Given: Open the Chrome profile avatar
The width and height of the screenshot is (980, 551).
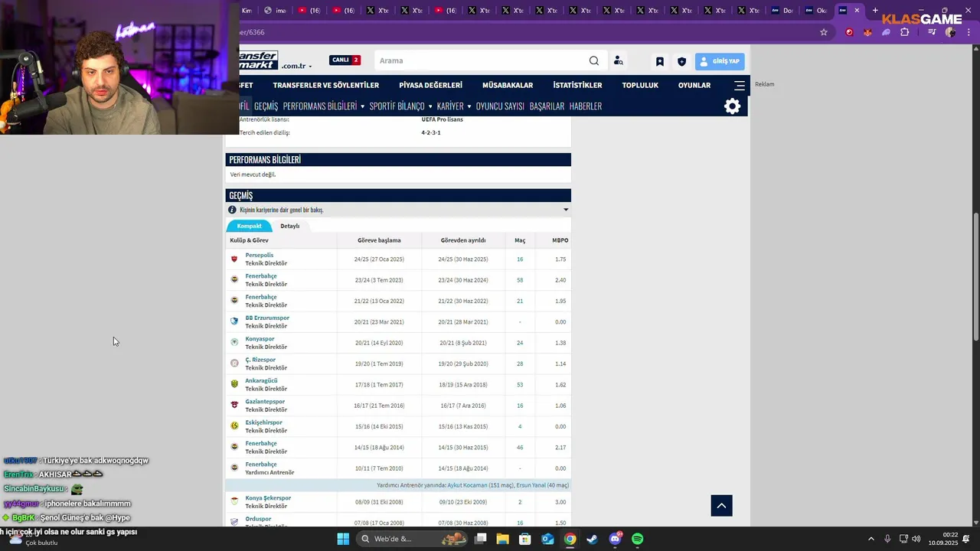Looking at the screenshot, I should [951, 32].
